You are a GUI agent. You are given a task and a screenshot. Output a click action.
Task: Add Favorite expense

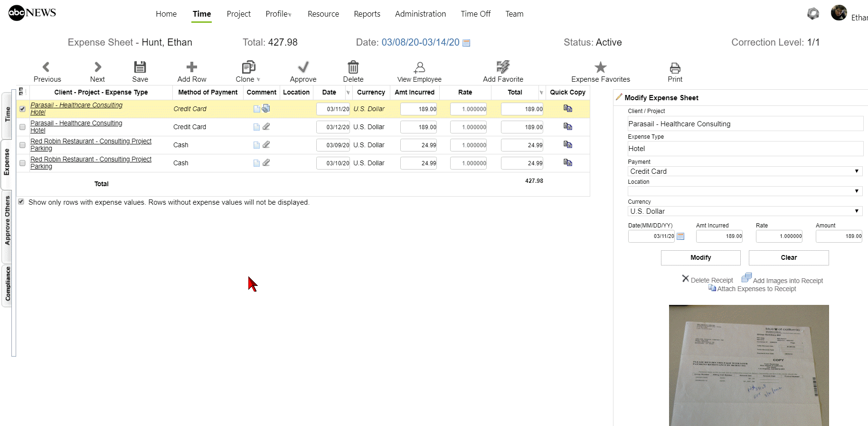(x=503, y=72)
